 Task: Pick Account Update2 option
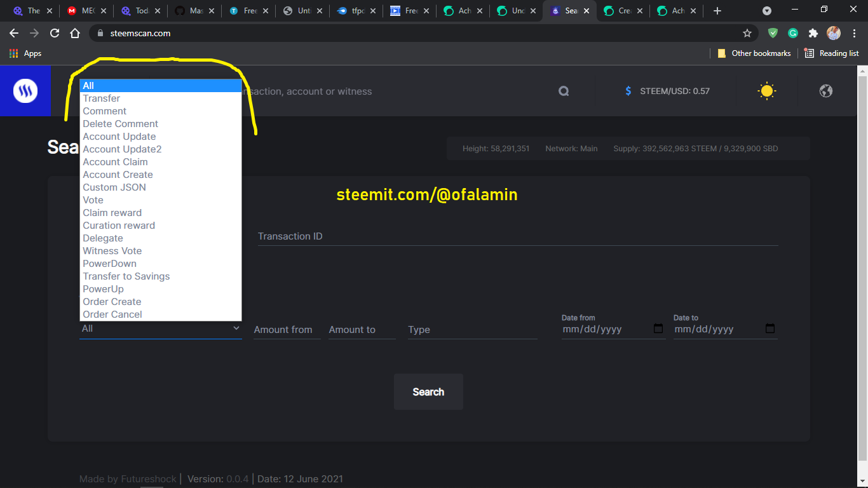click(x=161, y=149)
